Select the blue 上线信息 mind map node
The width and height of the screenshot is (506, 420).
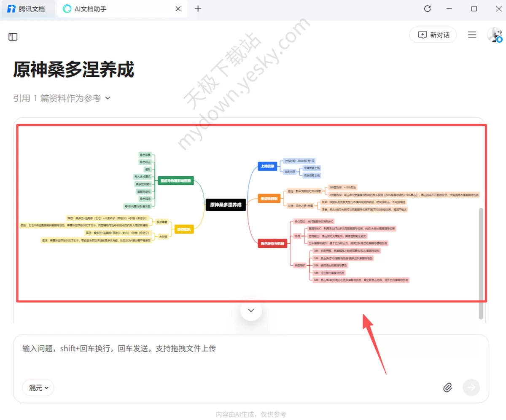pos(267,166)
